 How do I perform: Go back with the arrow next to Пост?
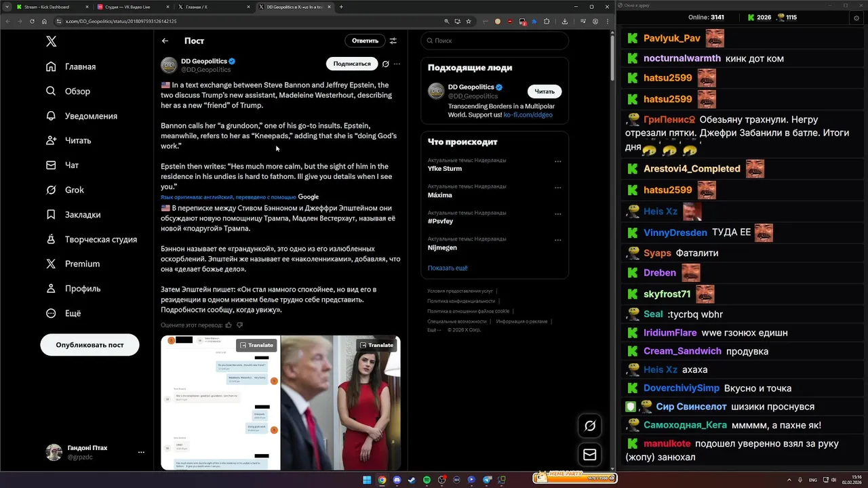pos(165,41)
